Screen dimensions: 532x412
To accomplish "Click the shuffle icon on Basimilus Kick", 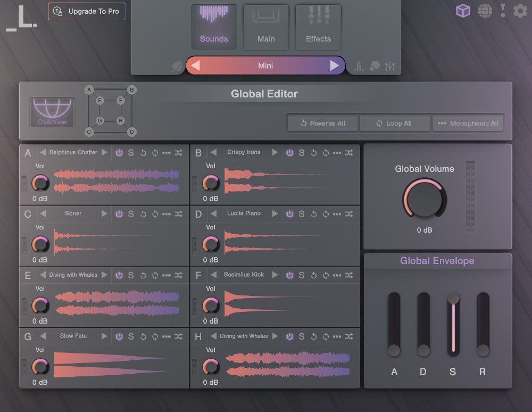I will (349, 275).
